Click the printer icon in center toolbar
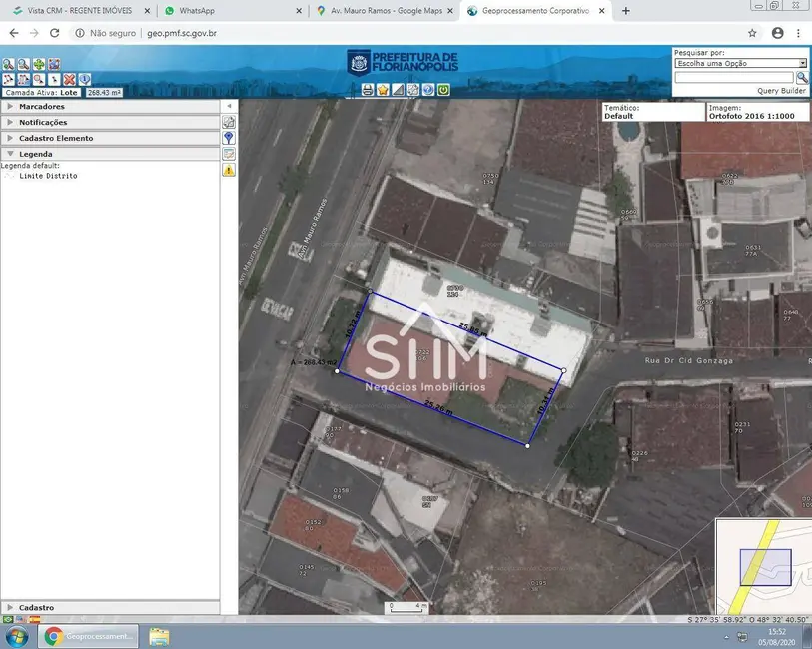Screen dimensions: 812x649 pyautogui.click(x=368, y=90)
